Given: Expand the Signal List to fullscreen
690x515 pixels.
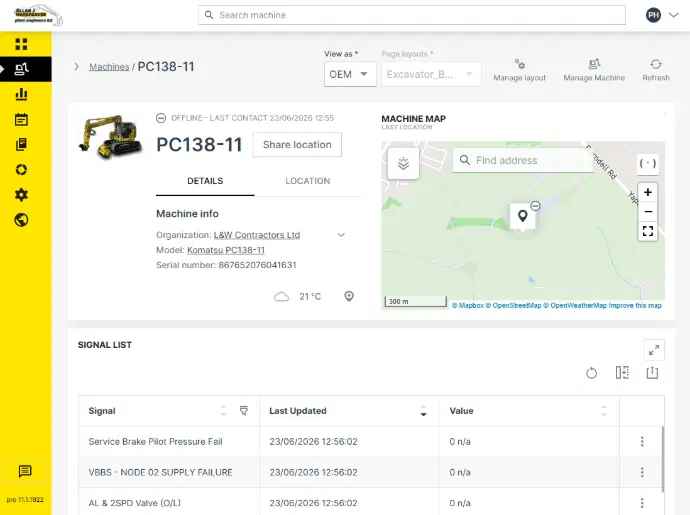Looking at the screenshot, I should 654,350.
